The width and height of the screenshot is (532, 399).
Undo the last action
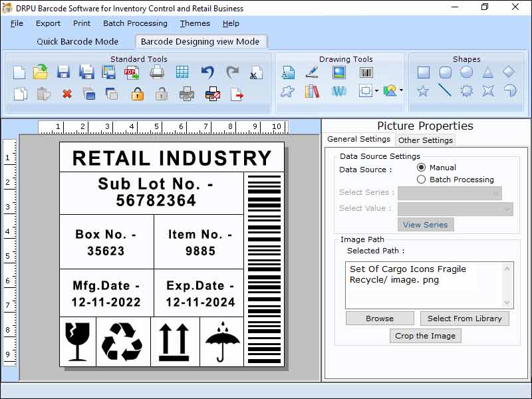207,72
